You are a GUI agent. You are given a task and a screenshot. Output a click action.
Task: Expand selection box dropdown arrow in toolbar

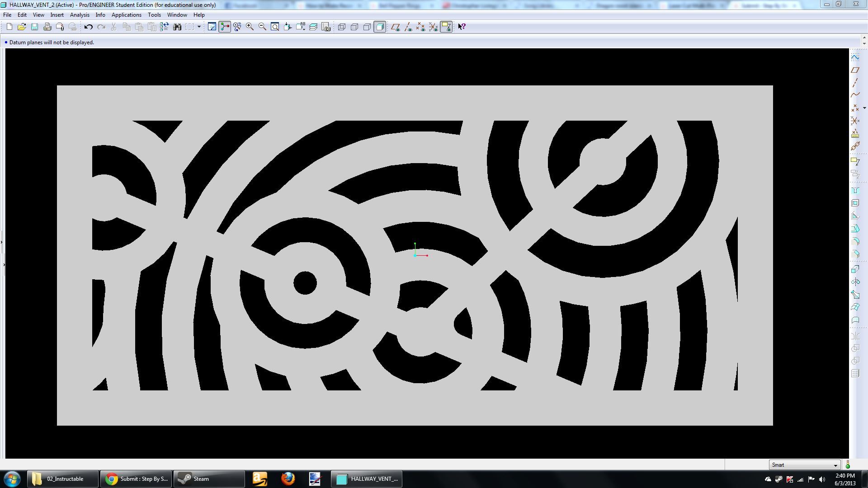point(199,27)
